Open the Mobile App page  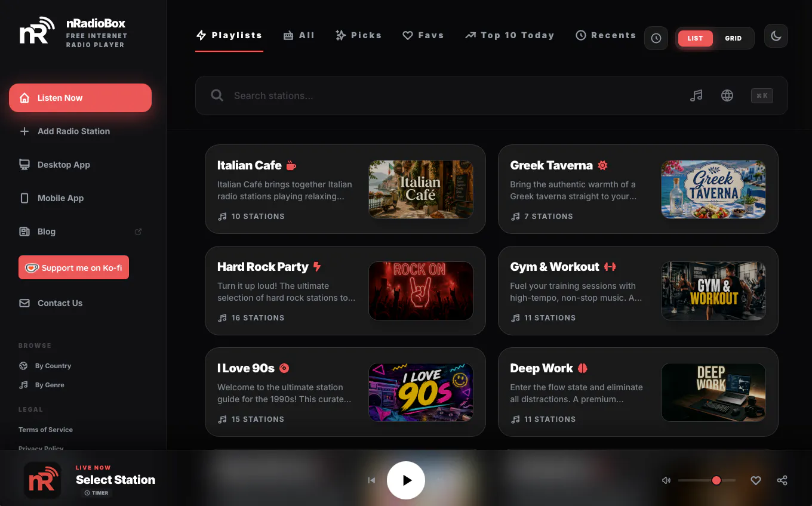coord(80,198)
